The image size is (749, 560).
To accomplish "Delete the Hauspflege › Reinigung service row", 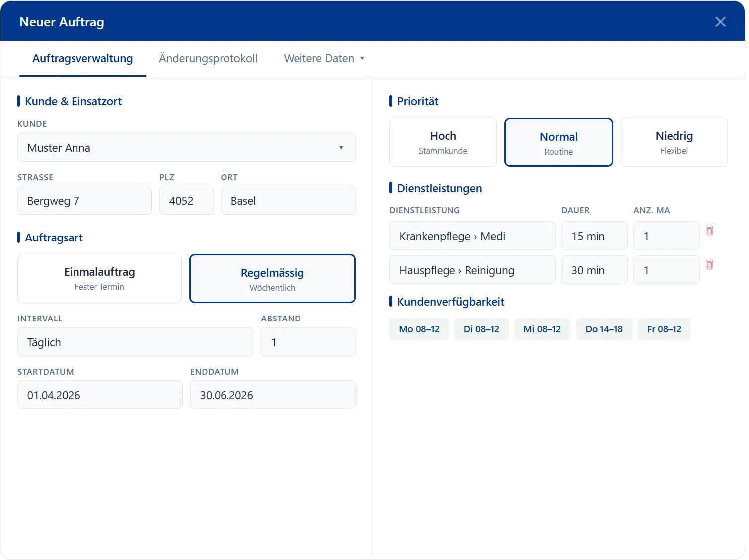I will point(709,265).
